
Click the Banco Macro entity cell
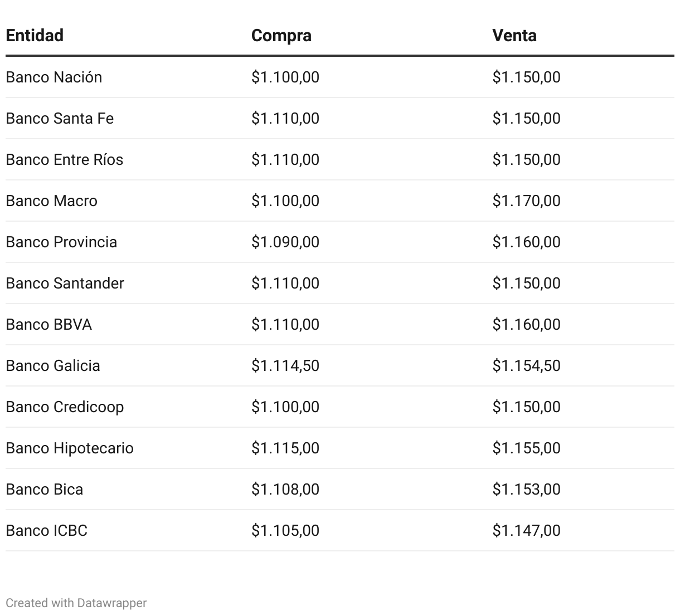point(51,201)
